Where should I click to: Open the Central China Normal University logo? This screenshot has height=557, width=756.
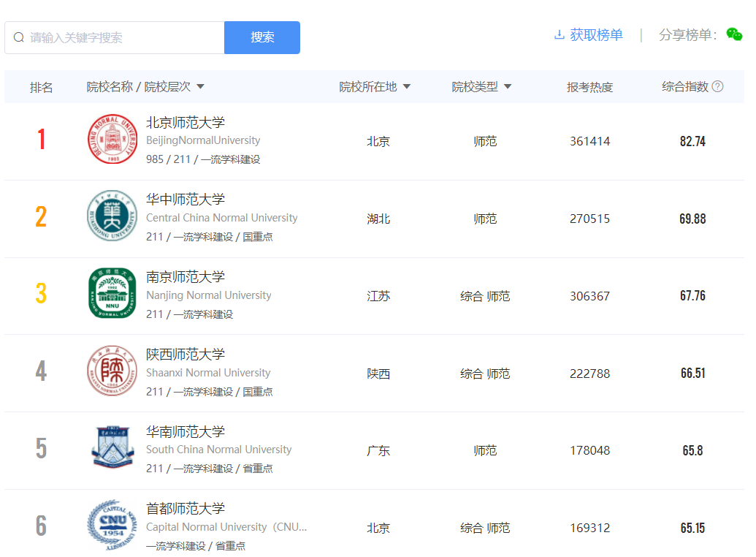(112, 216)
